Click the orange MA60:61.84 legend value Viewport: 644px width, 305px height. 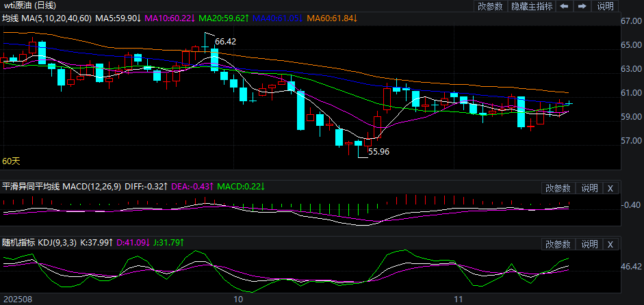click(332, 18)
